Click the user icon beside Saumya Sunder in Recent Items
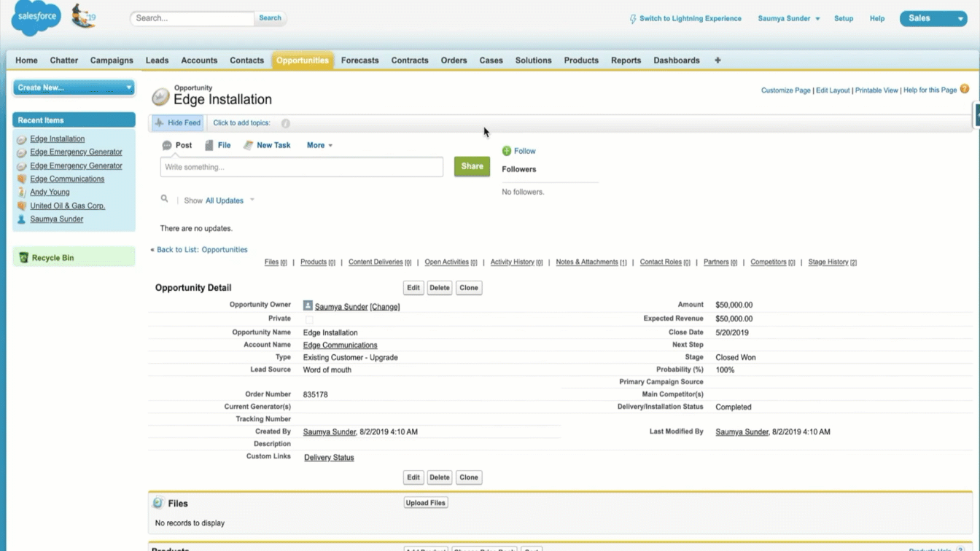Viewport: 980px width, 551px height. coord(22,219)
